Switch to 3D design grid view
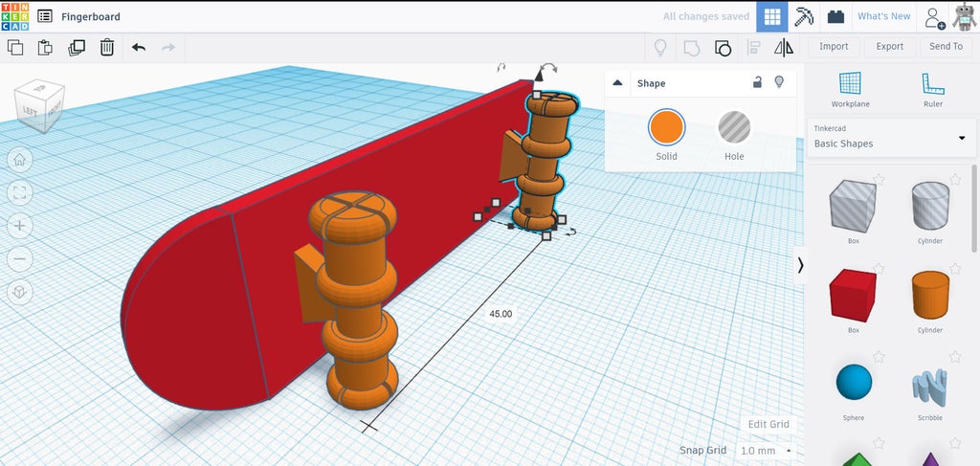This screenshot has width=980, height=466. click(x=772, y=17)
